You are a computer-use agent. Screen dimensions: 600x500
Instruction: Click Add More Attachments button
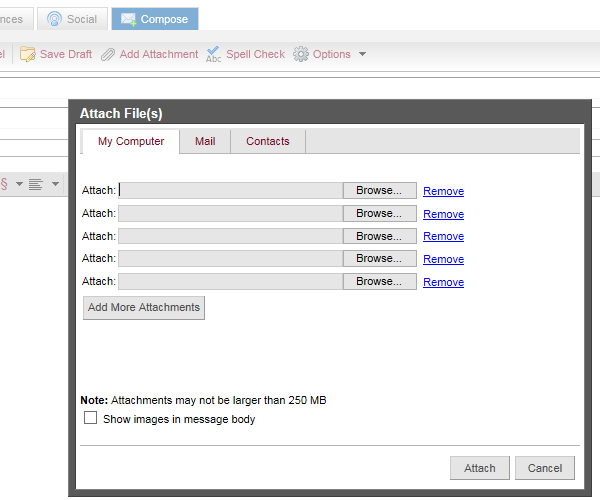pyautogui.click(x=144, y=308)
